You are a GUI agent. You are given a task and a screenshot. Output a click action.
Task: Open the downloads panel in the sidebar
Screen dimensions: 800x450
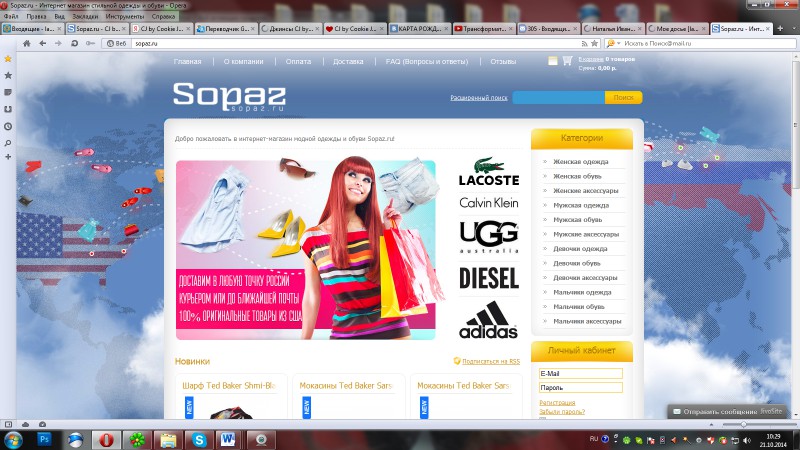pos(8,109)
